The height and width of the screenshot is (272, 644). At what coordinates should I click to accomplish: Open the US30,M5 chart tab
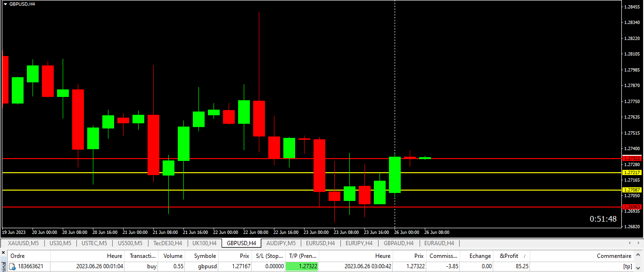pos(60,243)
